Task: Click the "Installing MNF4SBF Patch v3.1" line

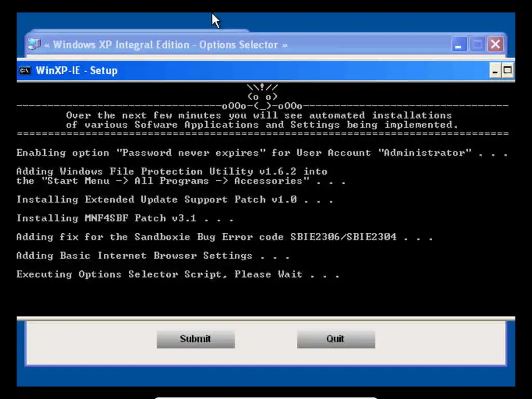Action: 125,218
